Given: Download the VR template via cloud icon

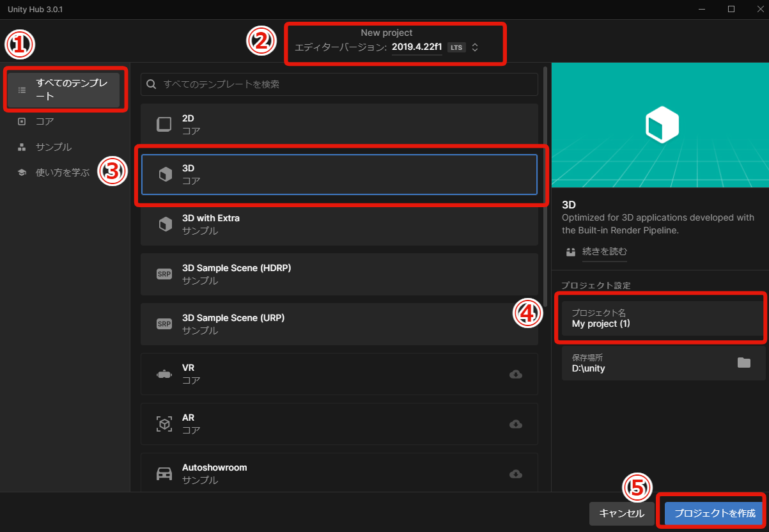Looking at the screenshot, I should pos(516,374).
